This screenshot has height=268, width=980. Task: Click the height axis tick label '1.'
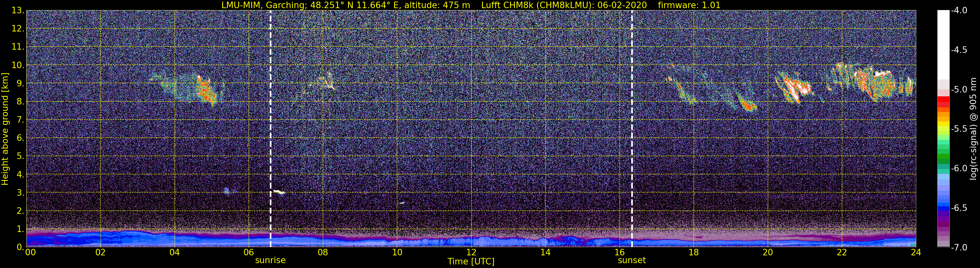(20, 229)
